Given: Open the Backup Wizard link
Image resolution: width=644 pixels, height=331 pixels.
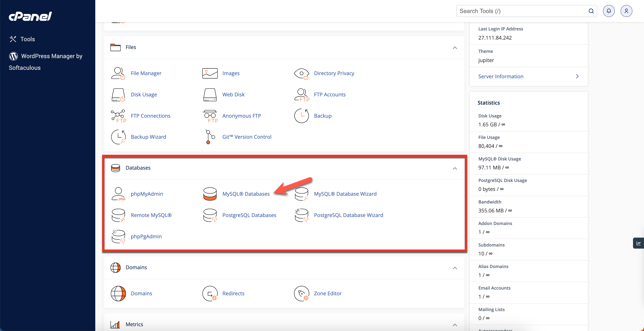Looking at the screenshot, I should [148, 137].
